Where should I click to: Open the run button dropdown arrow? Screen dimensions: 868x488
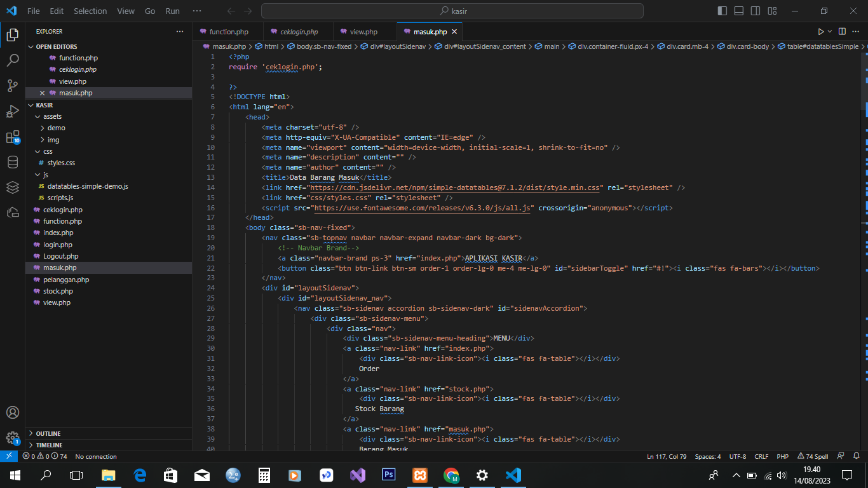coord(830,32)
